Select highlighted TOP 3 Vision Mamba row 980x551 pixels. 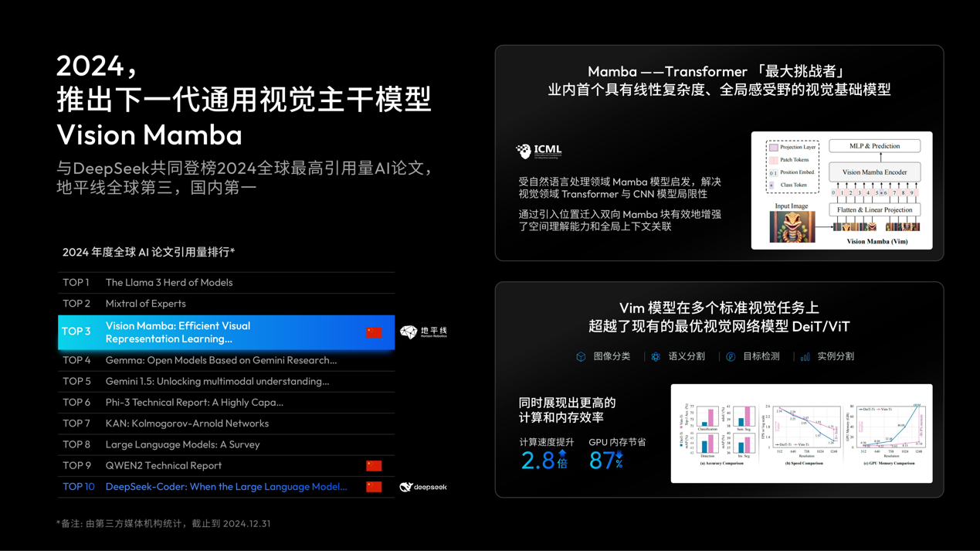226,332
